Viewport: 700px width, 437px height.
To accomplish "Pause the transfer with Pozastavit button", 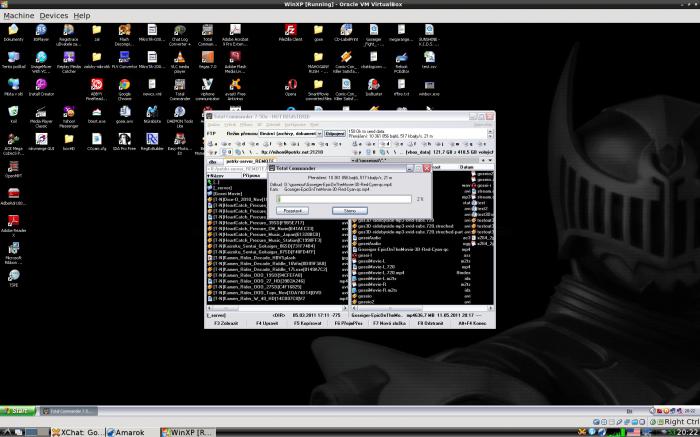I will [x=292, y=210].
